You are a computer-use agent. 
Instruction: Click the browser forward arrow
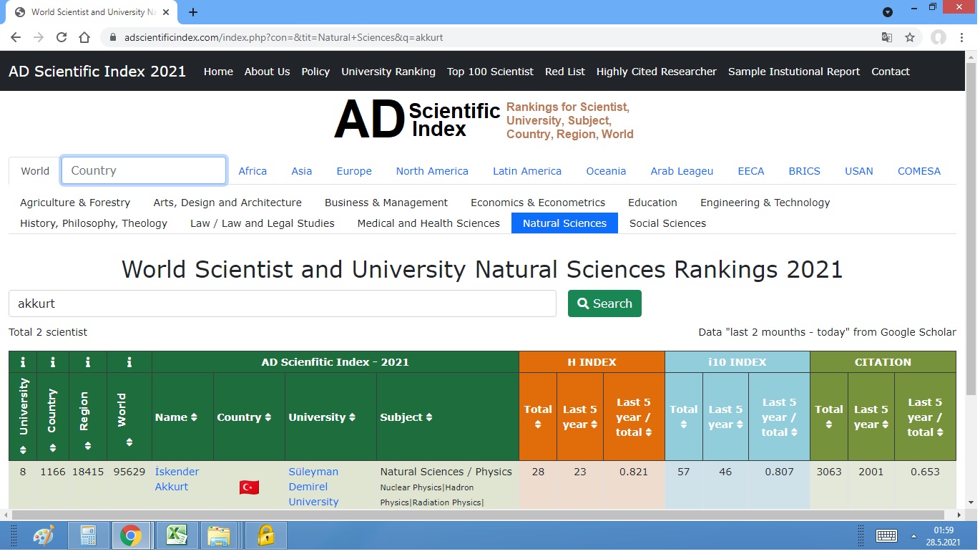pyautogui.click(x=39, y=37)
